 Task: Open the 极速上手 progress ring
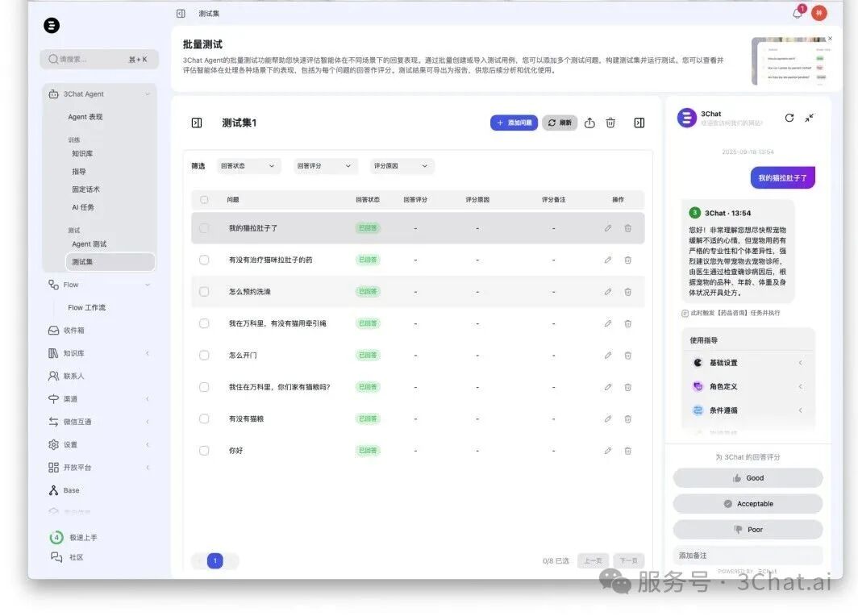[x=56, y=537]
